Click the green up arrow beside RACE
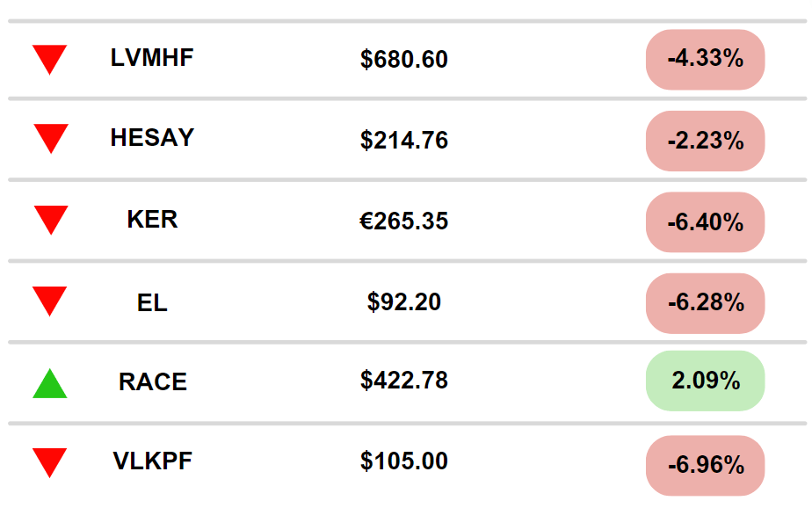This screenshot has width=812, height=508. click(50, 384)
